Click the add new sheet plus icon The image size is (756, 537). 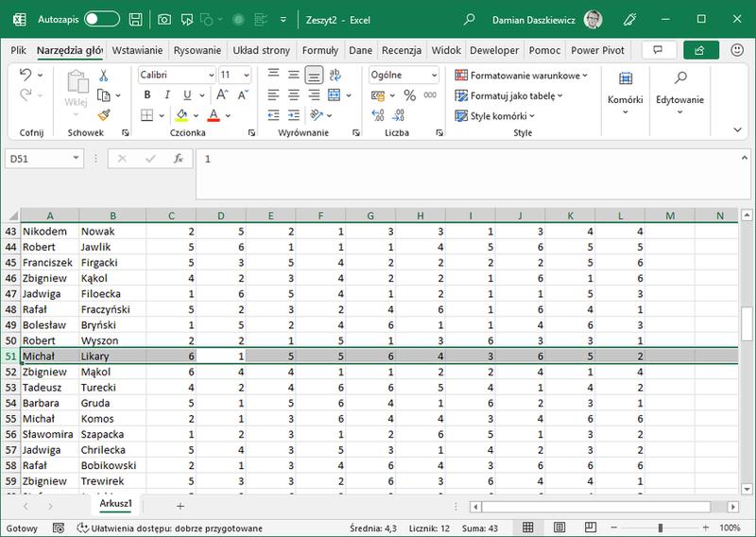point(180,505)
